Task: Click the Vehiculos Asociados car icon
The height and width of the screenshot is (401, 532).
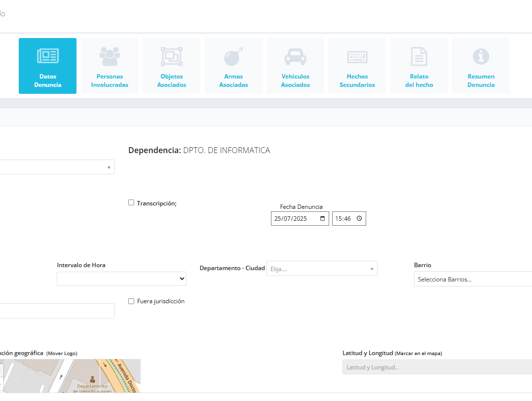Action: (x=295, y=56)
